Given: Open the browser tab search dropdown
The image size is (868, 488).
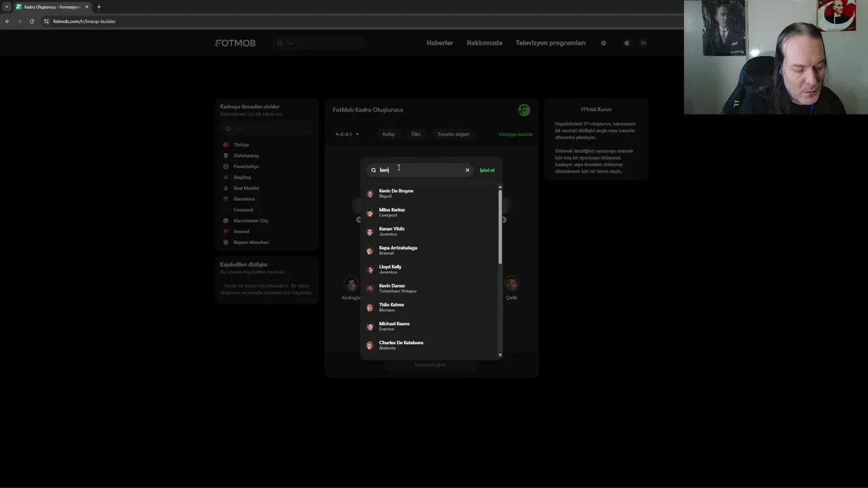Looking at the screenshot, I should pyautogui.click(x=7, y=7).
